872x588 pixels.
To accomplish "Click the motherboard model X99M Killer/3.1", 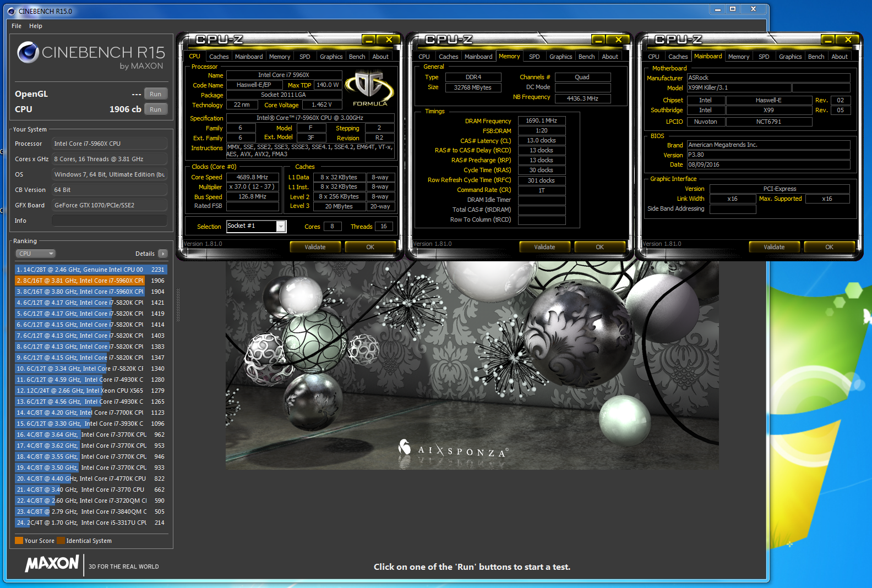I will (x=739, y=87).
